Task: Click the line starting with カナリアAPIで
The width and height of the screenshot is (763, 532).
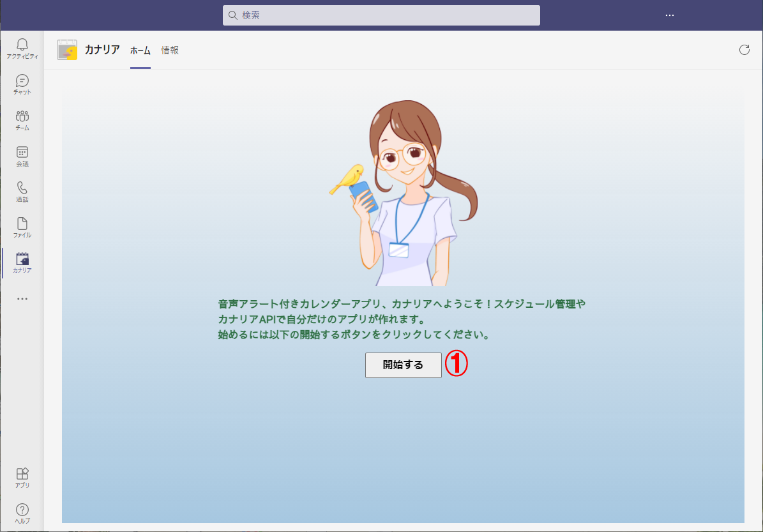Action: (x=322, y=319)
